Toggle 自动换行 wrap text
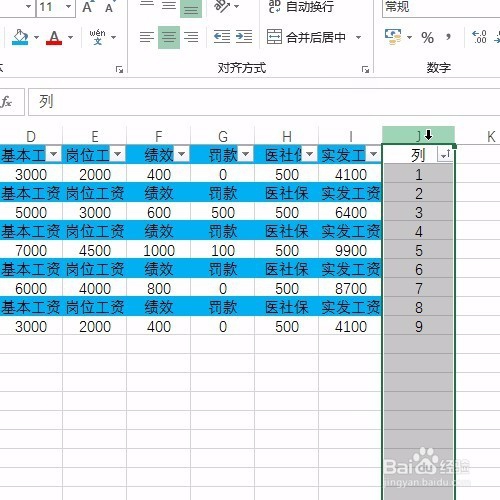This screenshot has height=500, width=500. point(301,7)
